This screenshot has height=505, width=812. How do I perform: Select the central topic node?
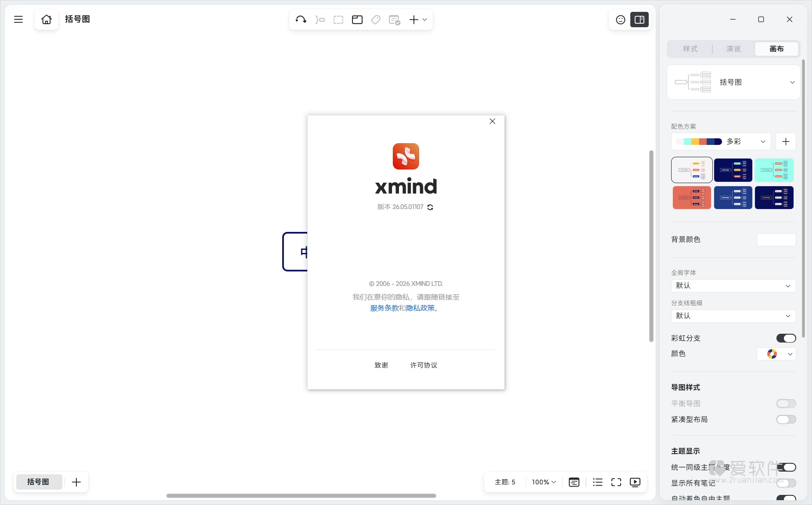tap(295, 252)
